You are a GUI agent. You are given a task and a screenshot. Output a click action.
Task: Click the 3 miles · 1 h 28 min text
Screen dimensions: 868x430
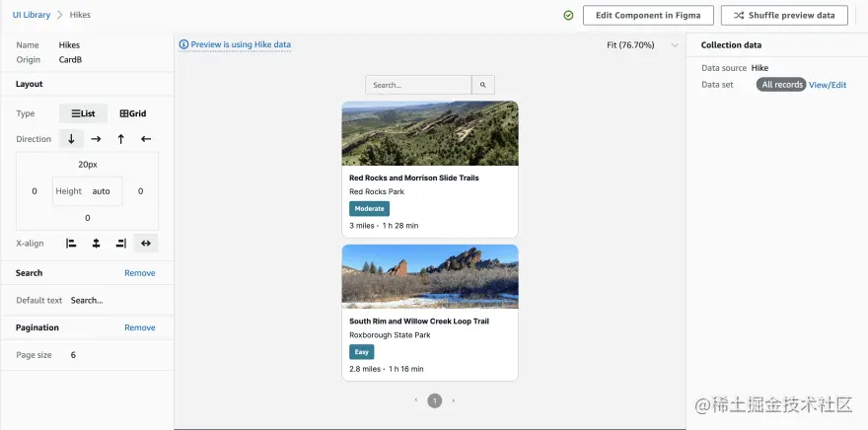384,226
